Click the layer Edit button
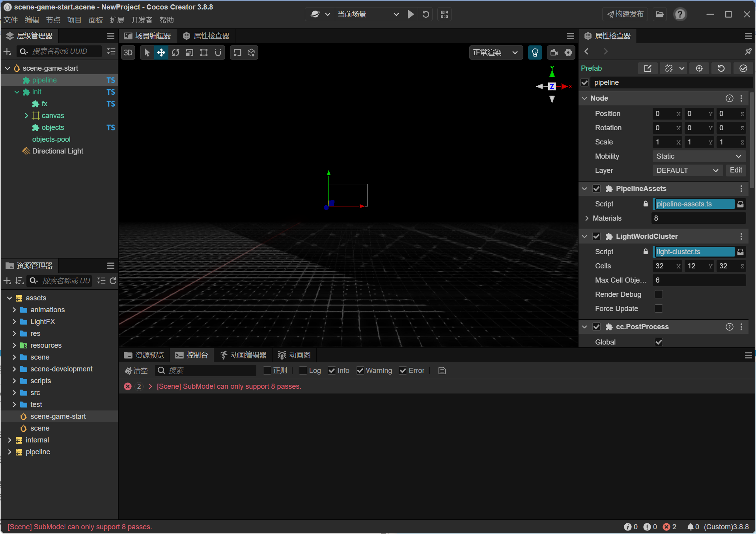 [x=735, y=170]
